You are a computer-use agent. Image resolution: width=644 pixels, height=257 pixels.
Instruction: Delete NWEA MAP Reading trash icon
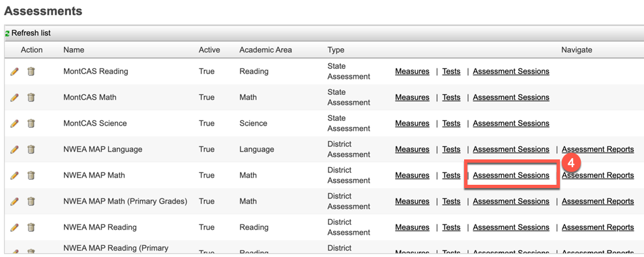click(x=31, y=227)
